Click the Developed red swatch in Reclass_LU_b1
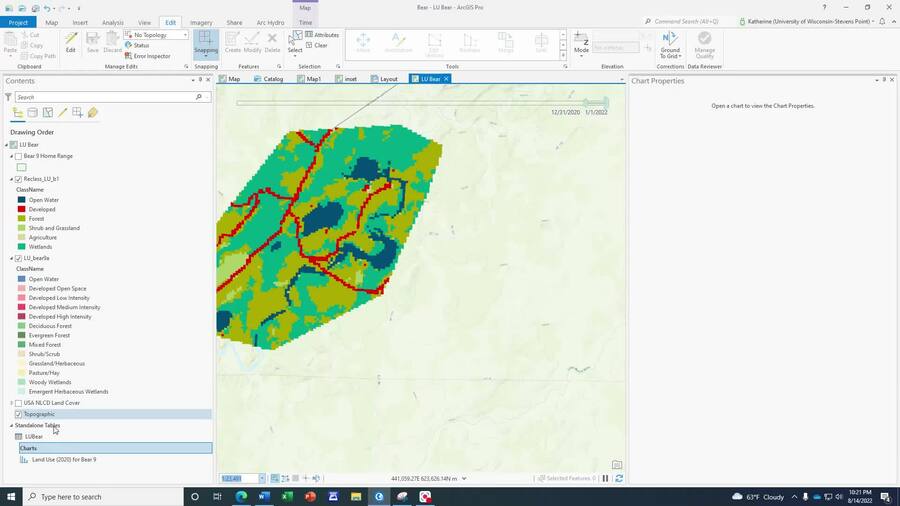This screenshot has height=506, width=900. pyautogui.click(x=21, y=209)
